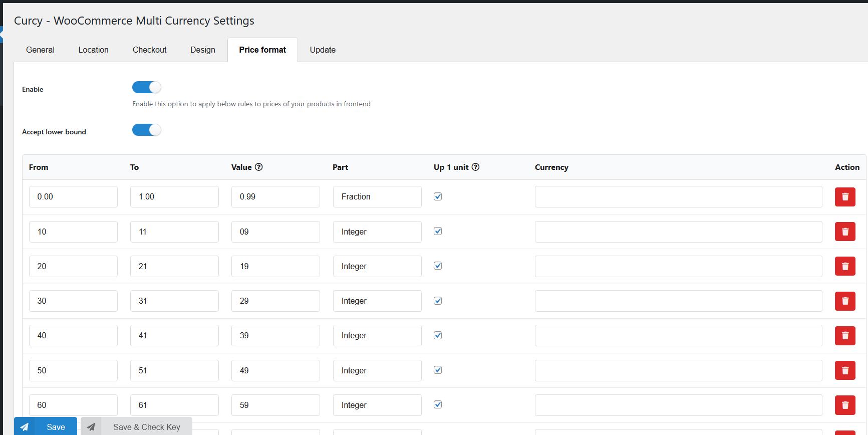
Task: Uncheck Up 1 unit for the 10 row
Action: tap(438, 231)
